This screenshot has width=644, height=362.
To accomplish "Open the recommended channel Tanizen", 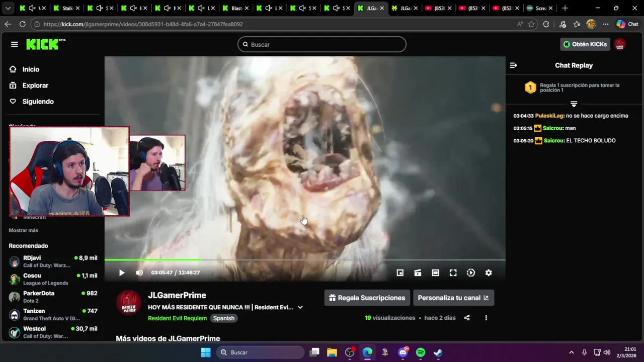I will point(53,315).
